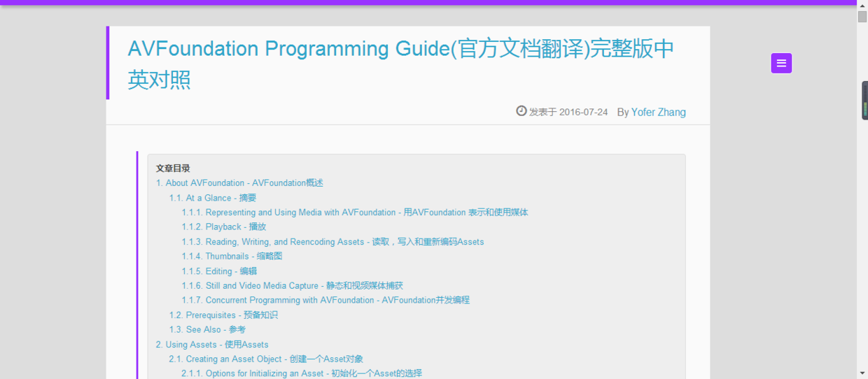Click the dark widget on the right edge

point(864,101)
